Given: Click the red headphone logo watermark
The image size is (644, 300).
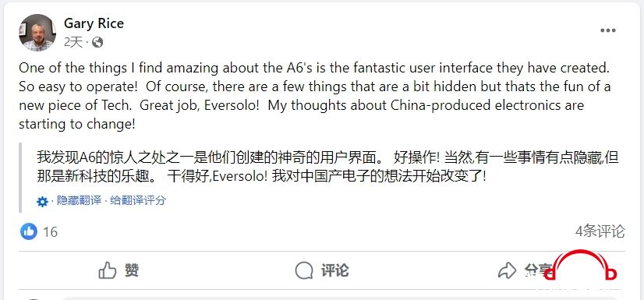Looking at the screenshot, I should [x=581, y=266].
